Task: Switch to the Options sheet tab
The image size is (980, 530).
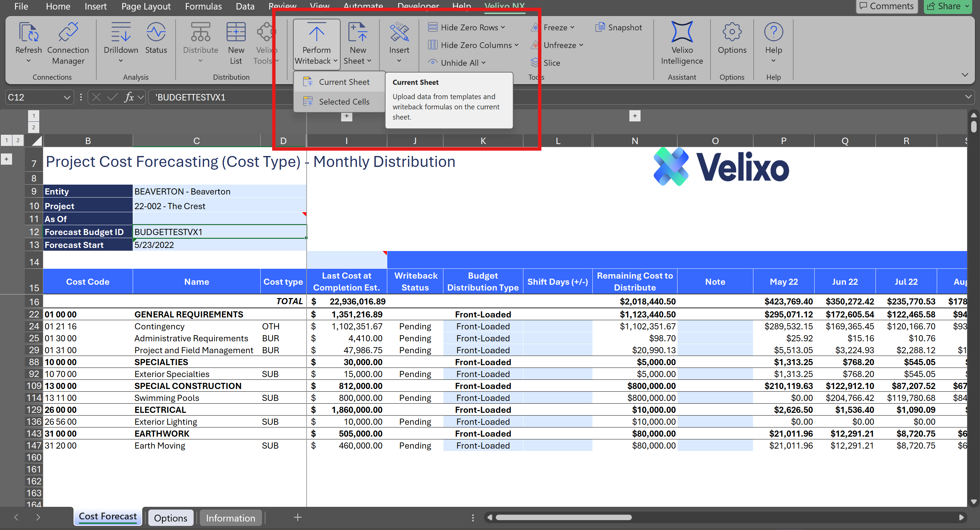Action: click(170, 518)
